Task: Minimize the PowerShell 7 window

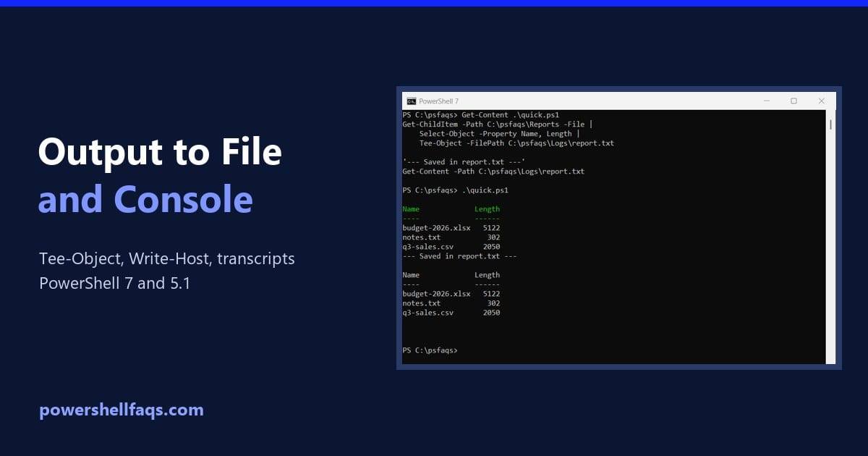Action: (765, 101)
